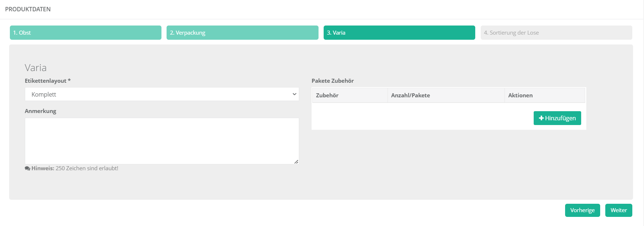Go to the 2. Verpackung step
The height and width of the screenshot is (226, 644).
click(243, 32)
